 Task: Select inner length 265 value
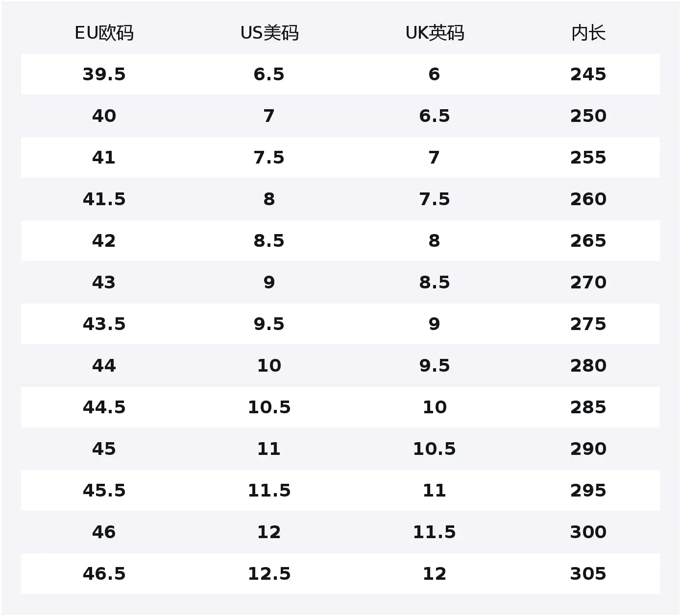coord(588,241)
